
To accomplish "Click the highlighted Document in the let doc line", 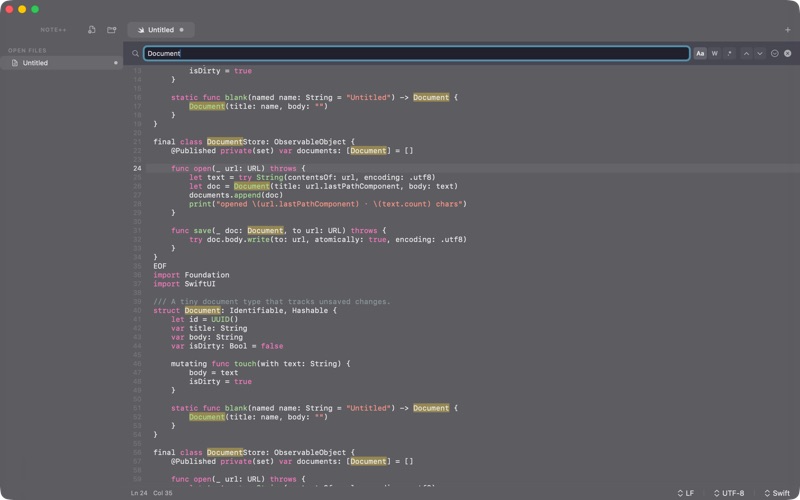I will [x=252, y=186].
